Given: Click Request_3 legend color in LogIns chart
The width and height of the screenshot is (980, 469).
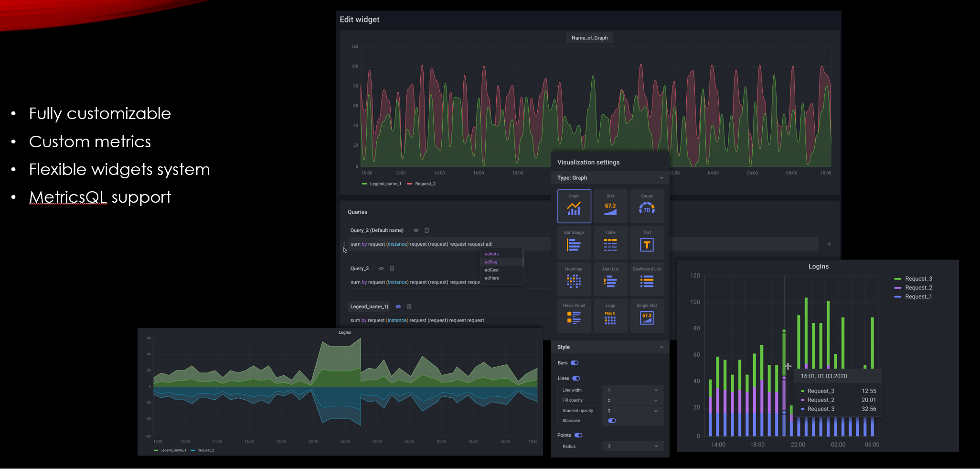Looking at the screenshot, I should point(897,279).
